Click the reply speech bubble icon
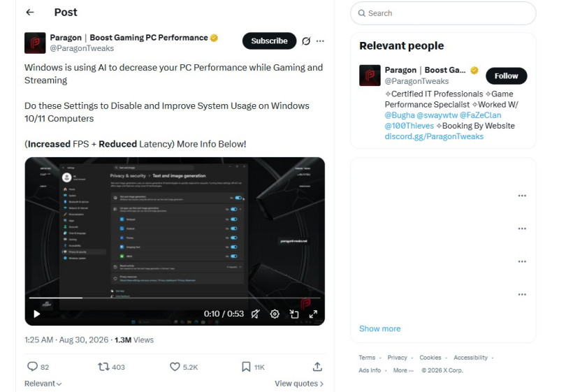573x392 pixels. point(33,366)
